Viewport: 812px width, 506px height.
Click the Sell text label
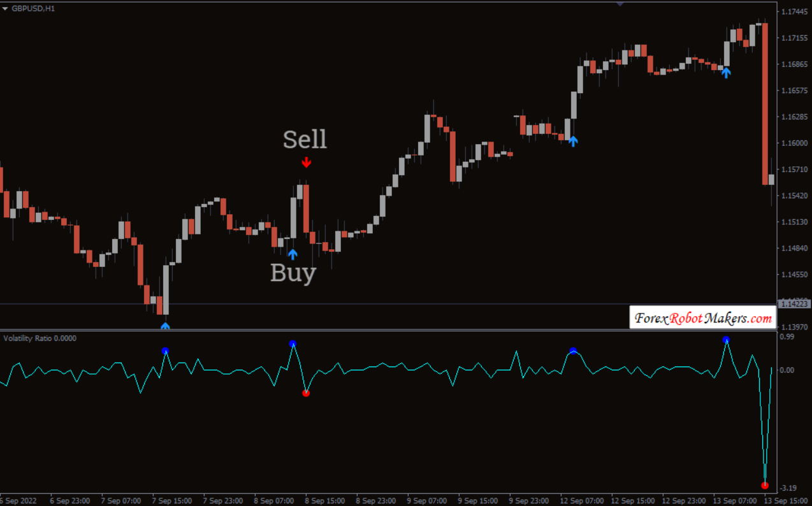(305, 140)
